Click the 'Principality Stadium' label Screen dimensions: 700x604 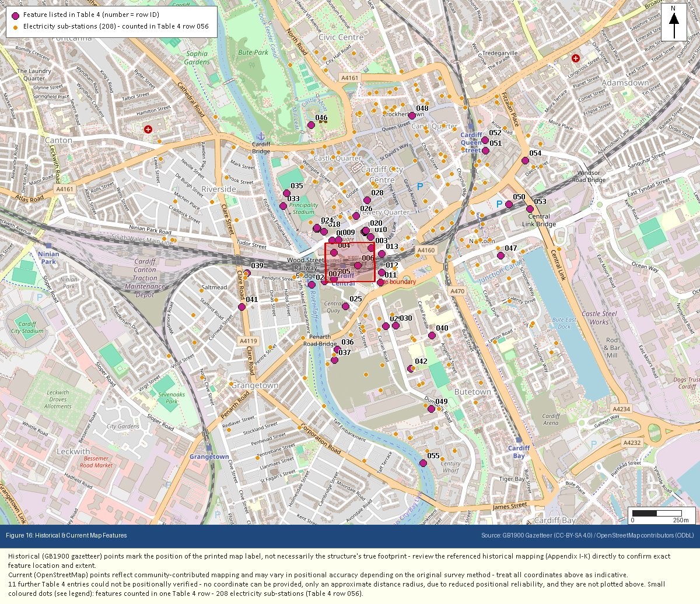[x=304, y=209]
